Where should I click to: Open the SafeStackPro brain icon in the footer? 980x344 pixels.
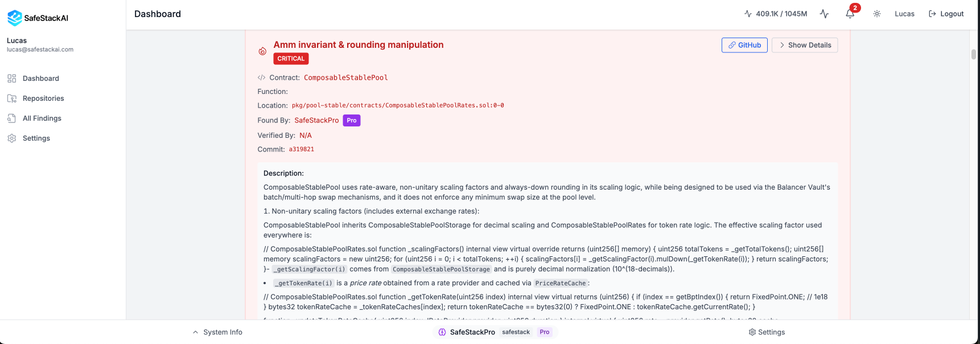[x=443, y=332]
